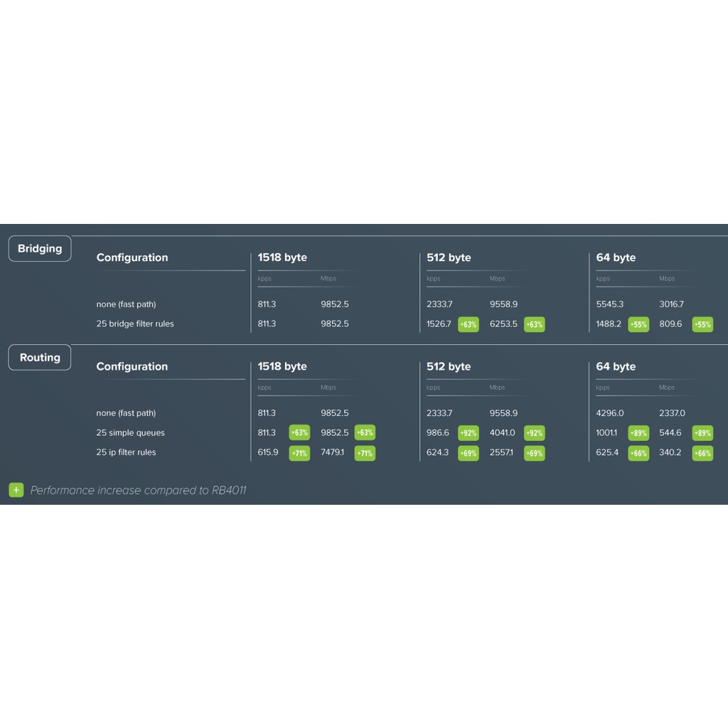728x728 pixels.
Task: Click the +69% badge beside 2557.1
Action: coord(534,453)
